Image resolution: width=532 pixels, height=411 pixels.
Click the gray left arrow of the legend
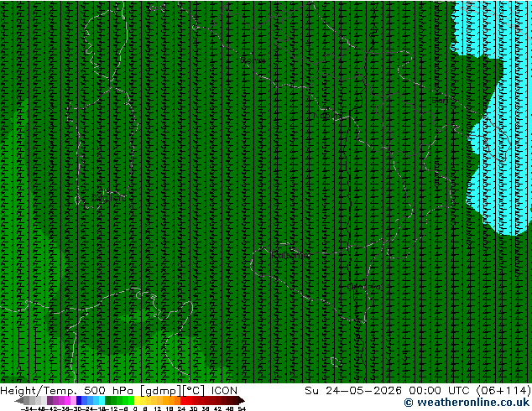coord(18,400)
